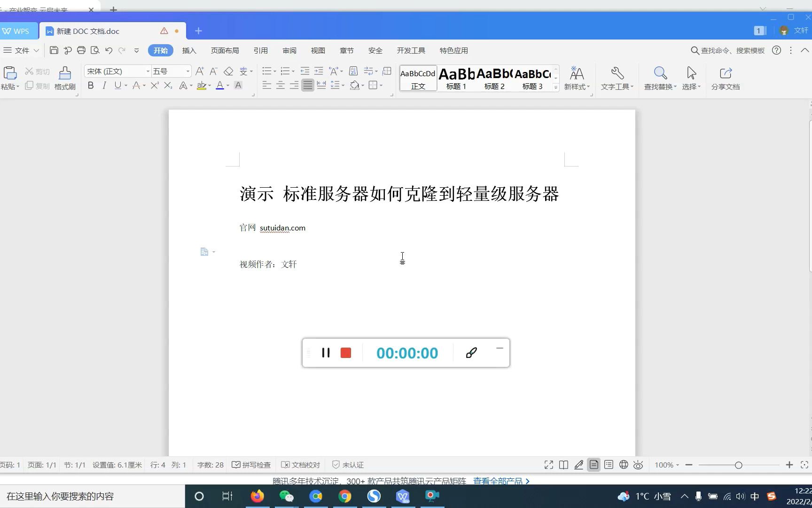Image resolution: width=812 pixels, height=508 pixels.
Task: Switch to the Insert tab
Action: coord(189,50)
